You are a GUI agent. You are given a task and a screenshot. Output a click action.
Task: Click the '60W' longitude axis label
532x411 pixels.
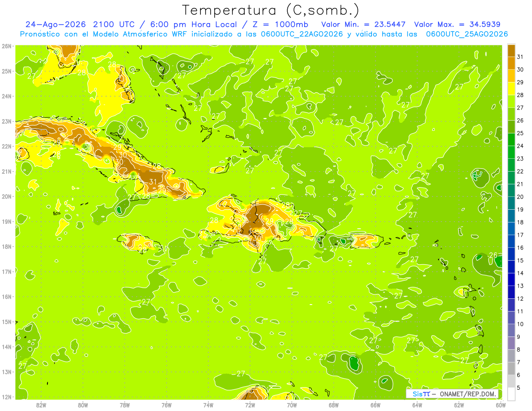pyautogui.click(x=501, y=405)
